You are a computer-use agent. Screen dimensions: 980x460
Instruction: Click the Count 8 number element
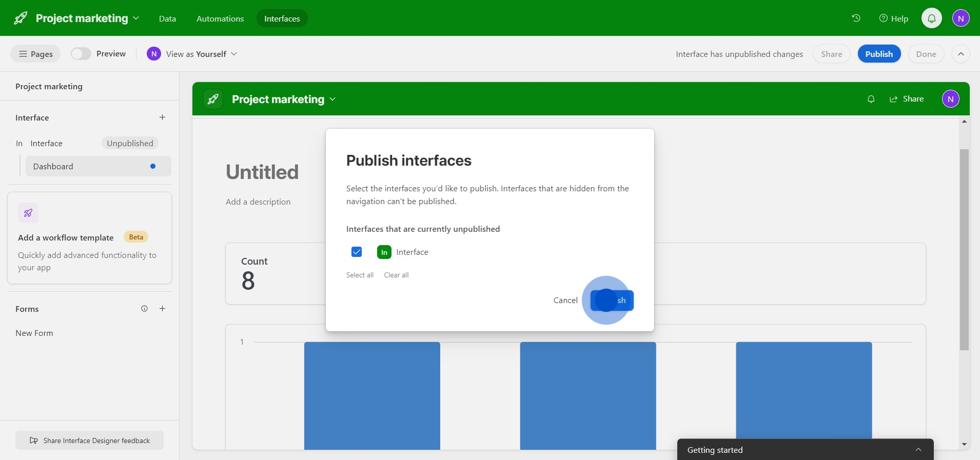(248, 281)
